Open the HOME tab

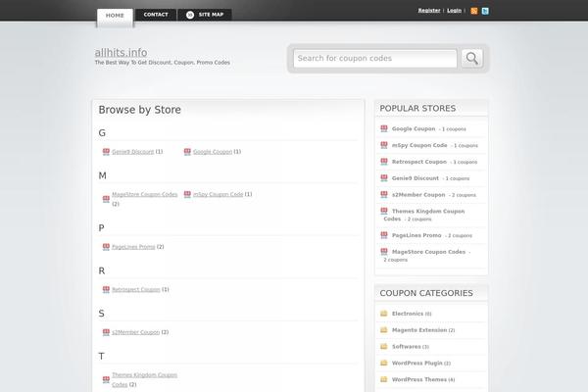click(x=115, y=18)
